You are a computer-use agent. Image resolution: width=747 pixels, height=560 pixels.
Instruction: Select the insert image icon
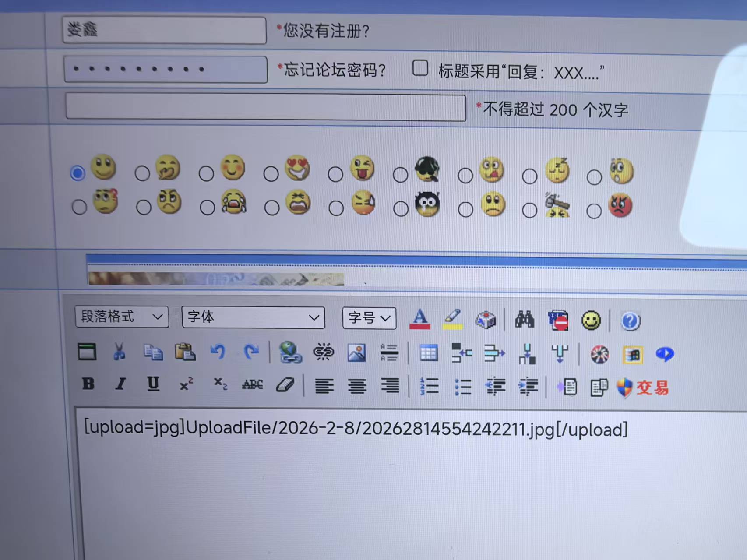coord(357,352)
